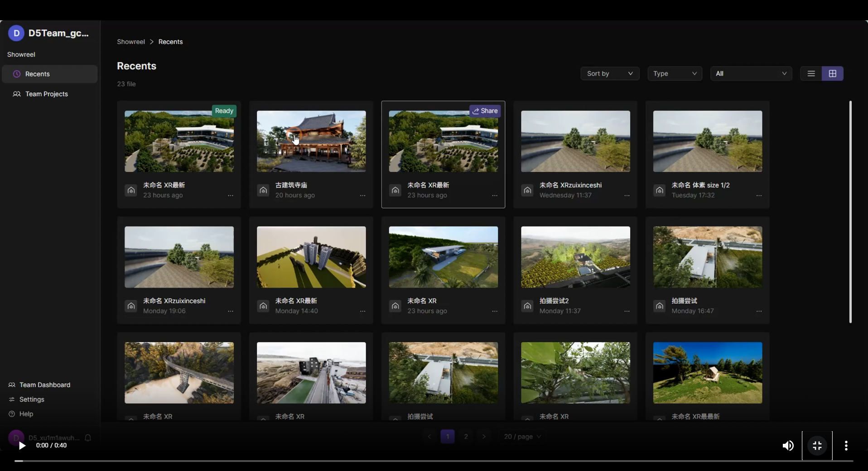Click the 未命名 体素 size 1/2 file name
This screenshot has height=471, width=868.
(700, 185)
